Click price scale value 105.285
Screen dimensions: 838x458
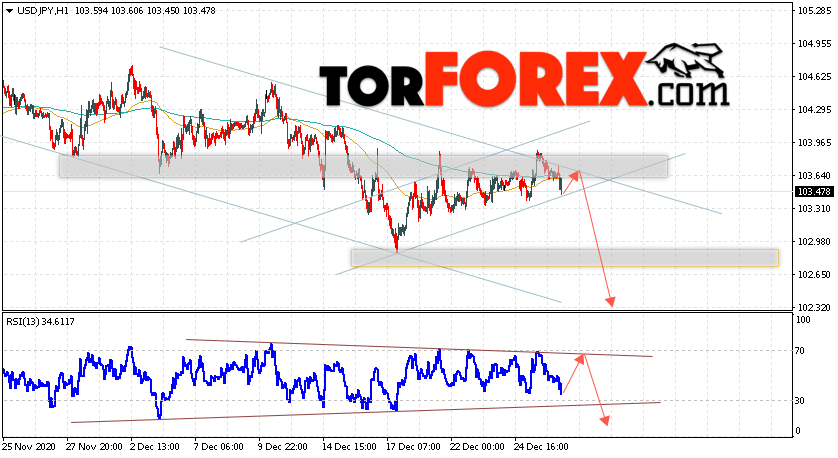(x=814, y=11)
